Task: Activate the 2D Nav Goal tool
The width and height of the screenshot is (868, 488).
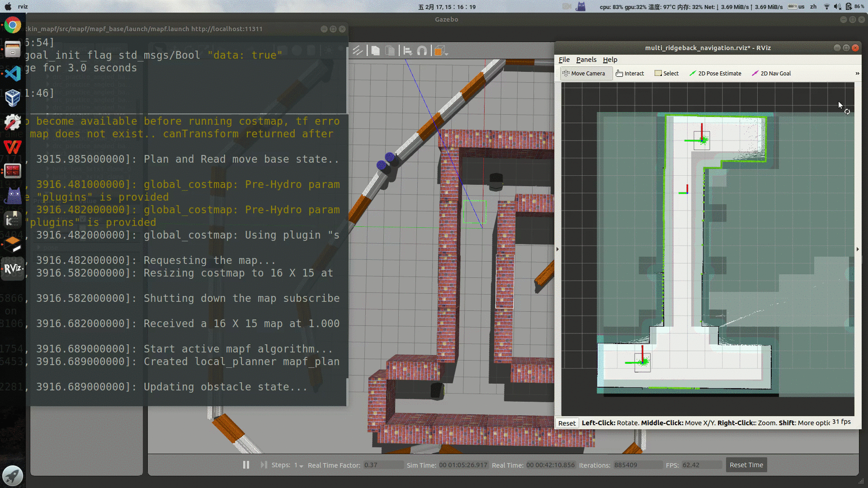Action: [x=771, y=73]
